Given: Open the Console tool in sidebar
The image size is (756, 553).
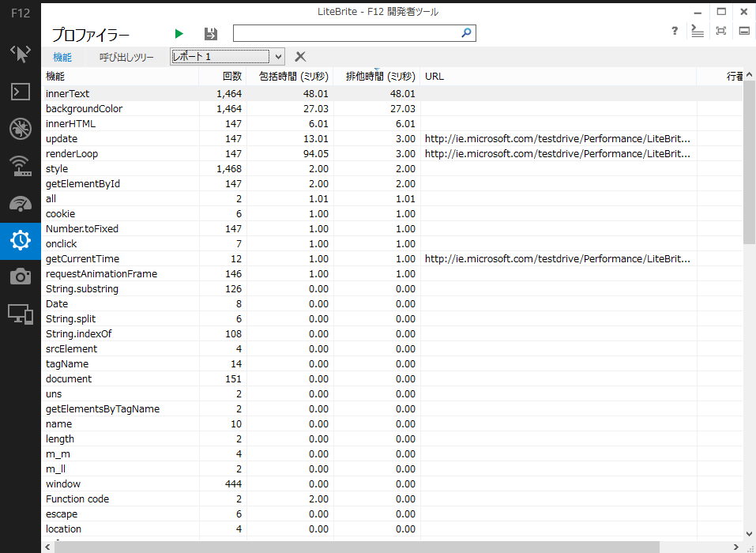Looking at the screenshot, I should pyautogui.click(x=21, y=91).
